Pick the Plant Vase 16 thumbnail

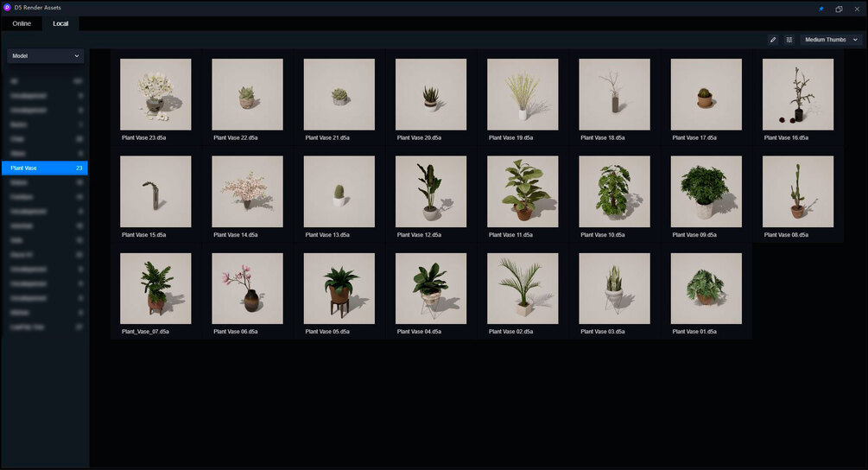pyautogui.click(x=798, y=95)
